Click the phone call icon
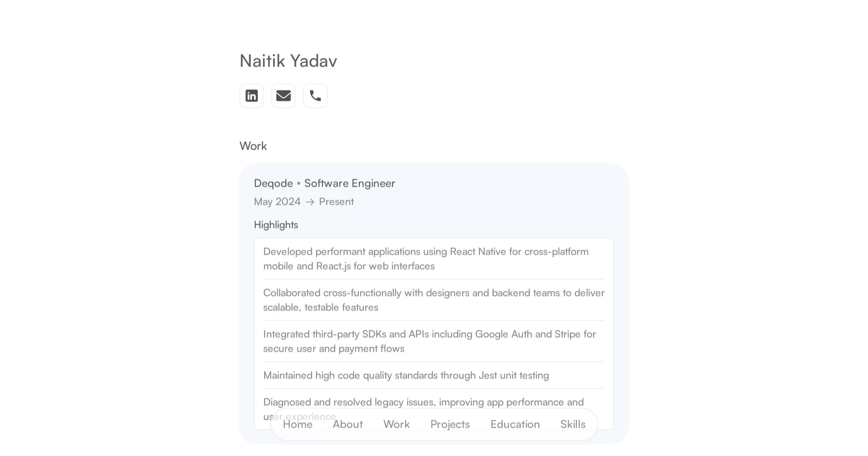This screenshot has width=868, height=456. pyautogui.click(x=315, y=96)
